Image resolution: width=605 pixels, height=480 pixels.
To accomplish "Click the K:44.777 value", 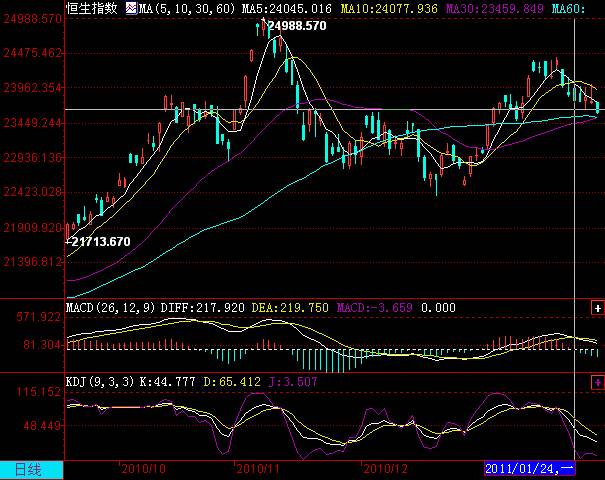I will 167,382.
